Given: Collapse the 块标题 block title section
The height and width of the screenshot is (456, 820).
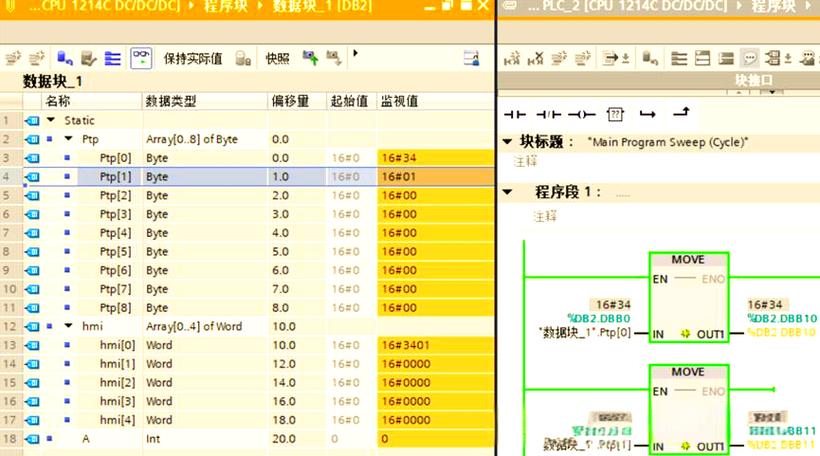Looking at the screenshot, I should click(x=507, y=141).
